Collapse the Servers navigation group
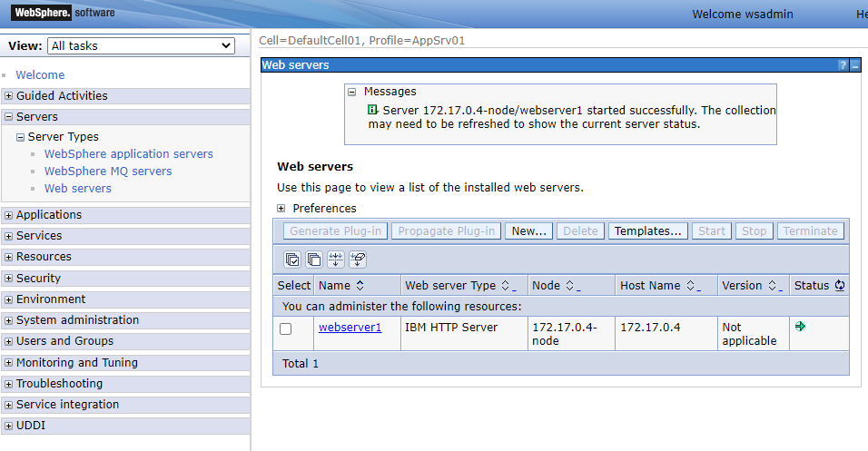The image size is (868, 451). tap(8, 117)
